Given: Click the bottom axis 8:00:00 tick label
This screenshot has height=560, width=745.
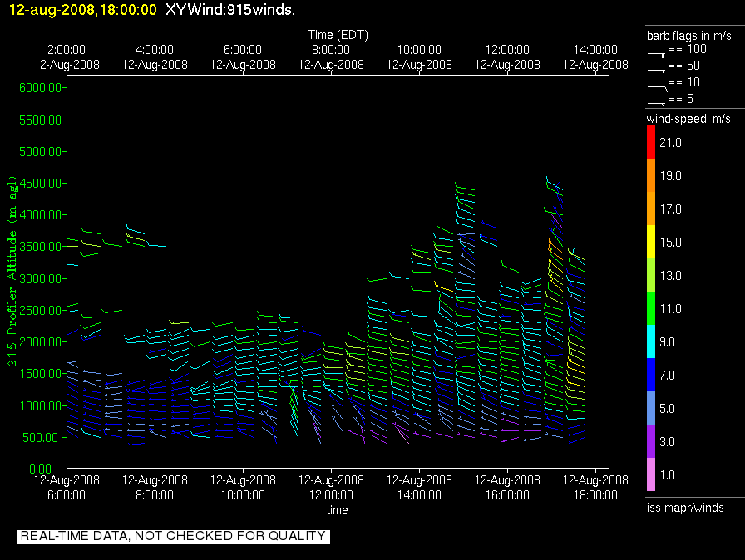Looking at the screenshot, I should coord(155,488).
